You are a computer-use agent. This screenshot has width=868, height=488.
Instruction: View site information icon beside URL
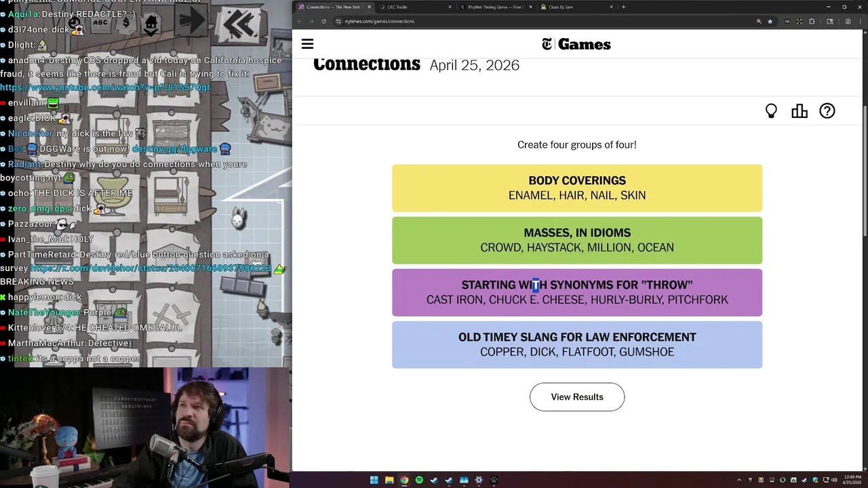[338, 21]
